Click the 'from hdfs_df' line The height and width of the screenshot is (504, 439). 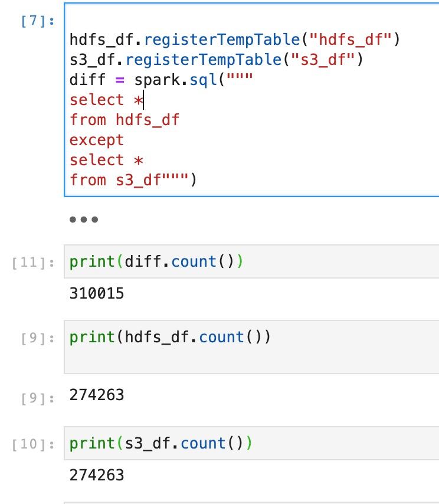click(x=124, y=120)
